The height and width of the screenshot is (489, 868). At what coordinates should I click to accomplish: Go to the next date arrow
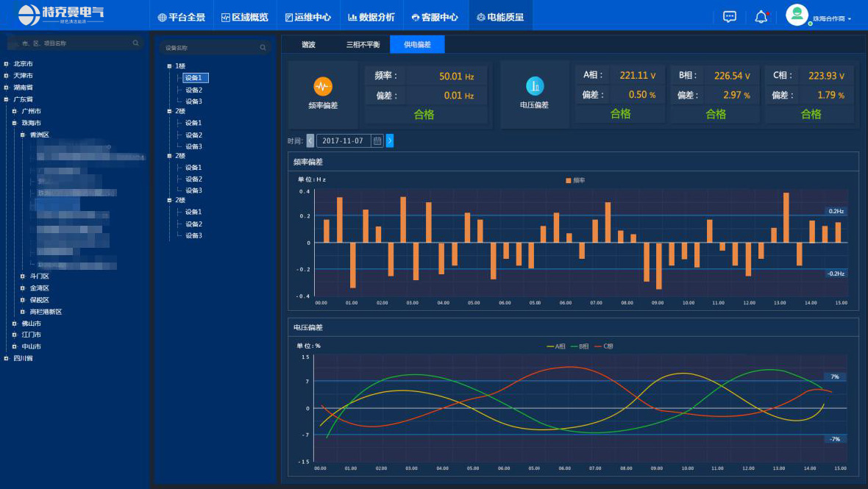[x=390, y=140]
